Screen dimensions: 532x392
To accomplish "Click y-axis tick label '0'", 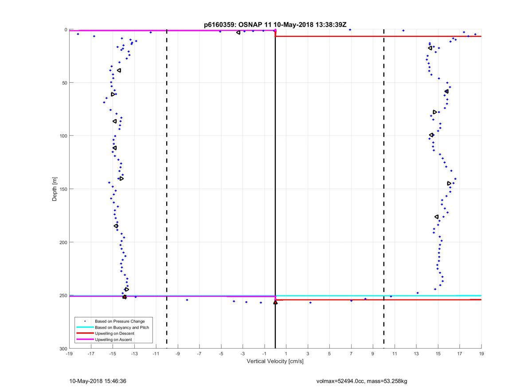I will point(66,30).
